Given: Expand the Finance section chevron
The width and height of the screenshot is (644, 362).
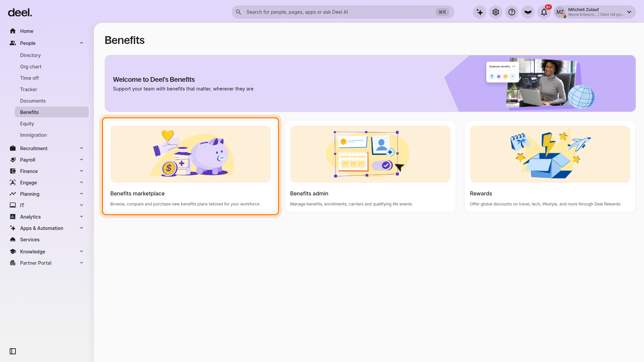Looking at the screenshot, I should pyautogui.click(x=82, y=171).
